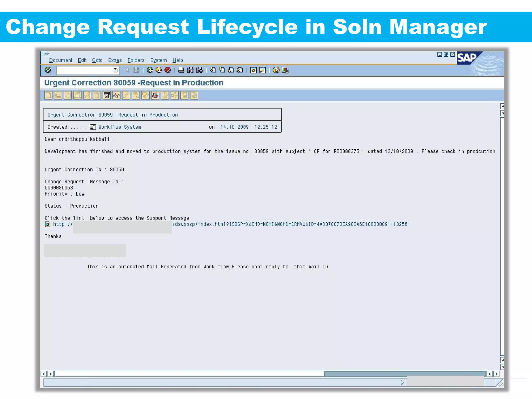The width and height of the screenshot is (532, 399).
Task: Click the last application toolbar icon with right arrow
Action: point(194,95)
